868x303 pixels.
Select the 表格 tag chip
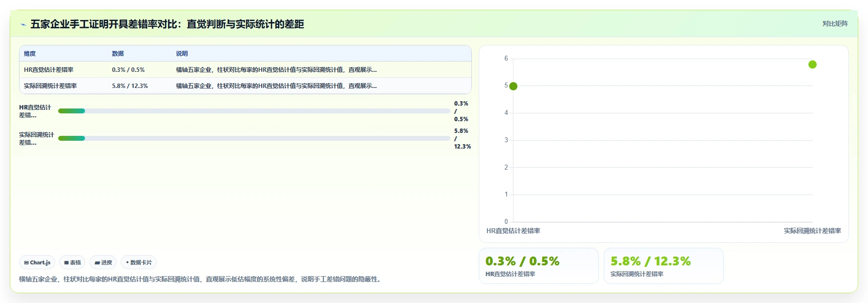(x=72, y=262)
